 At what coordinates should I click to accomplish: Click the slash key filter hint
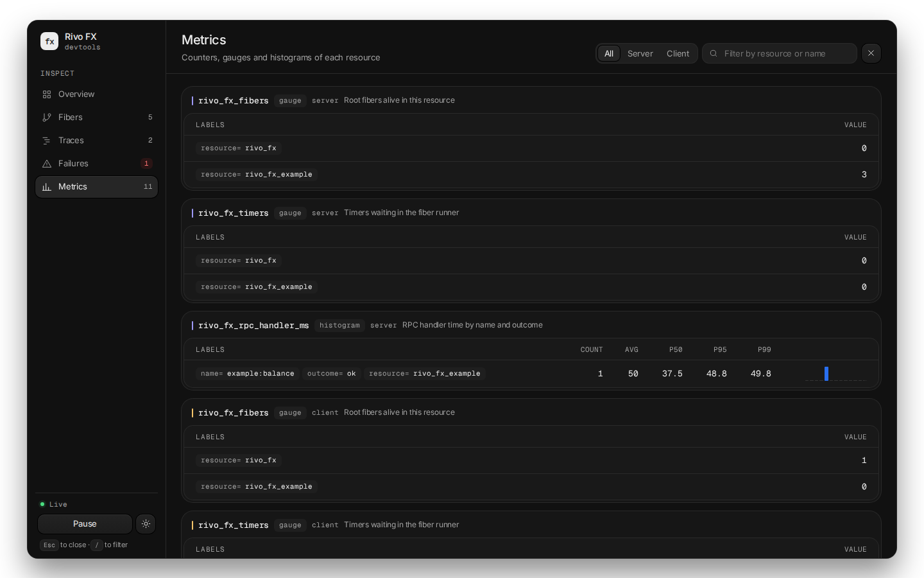pos(97,545)
